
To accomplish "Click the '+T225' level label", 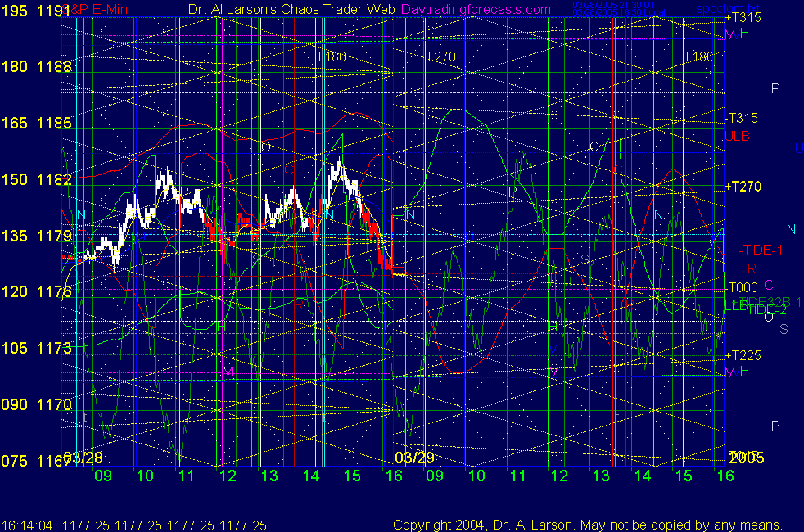I will pyautogui.click(x=743, y=355).
